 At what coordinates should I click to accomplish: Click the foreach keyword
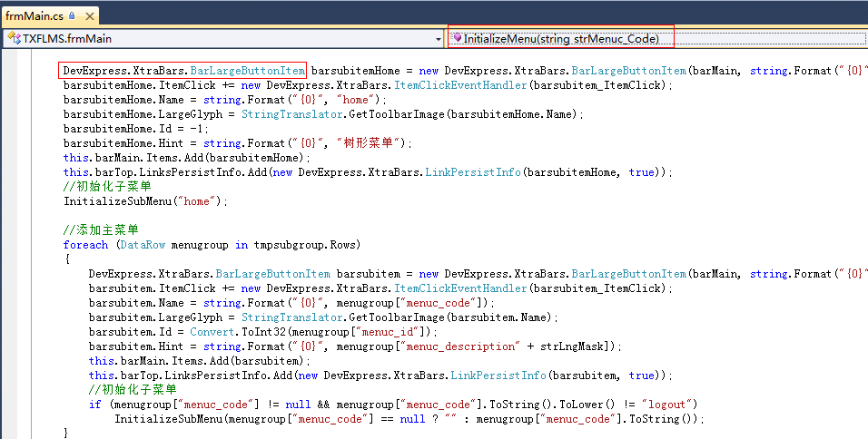[86, 244]
